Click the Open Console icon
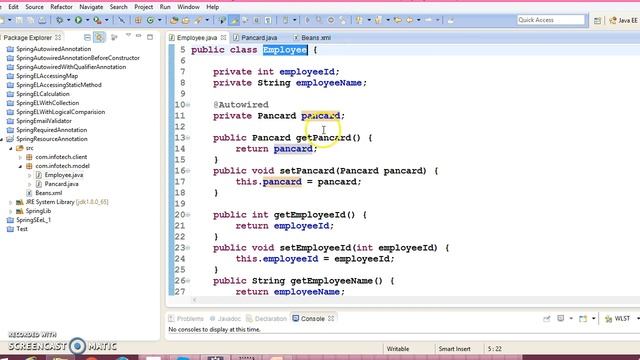Viewport: 640px width, 360px height. tap(583, 318)
